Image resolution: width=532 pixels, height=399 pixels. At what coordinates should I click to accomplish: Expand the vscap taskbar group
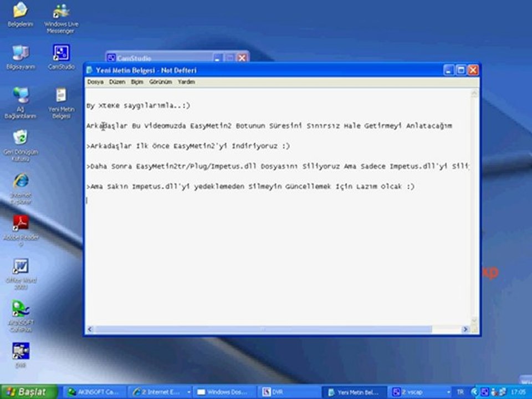click(421, 392)
